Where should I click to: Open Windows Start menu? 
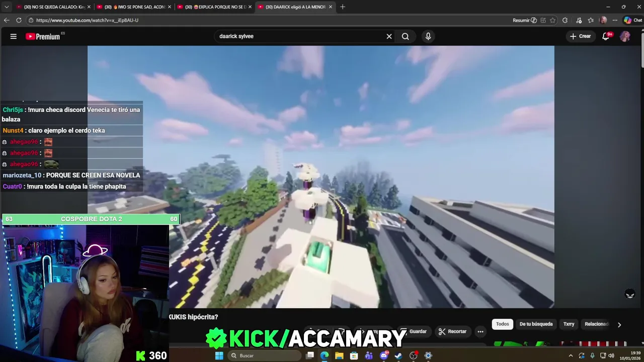tap(219, 355)
